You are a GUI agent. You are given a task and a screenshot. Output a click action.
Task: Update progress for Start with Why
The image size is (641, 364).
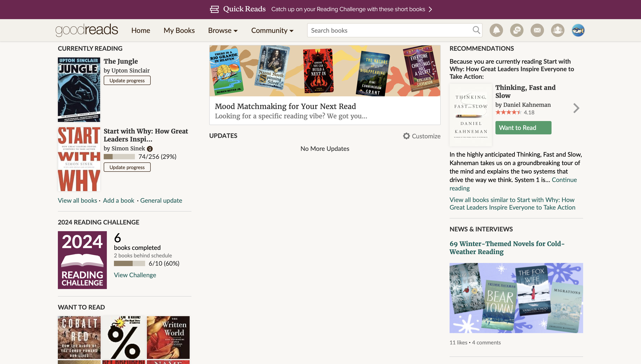(127, 167)
